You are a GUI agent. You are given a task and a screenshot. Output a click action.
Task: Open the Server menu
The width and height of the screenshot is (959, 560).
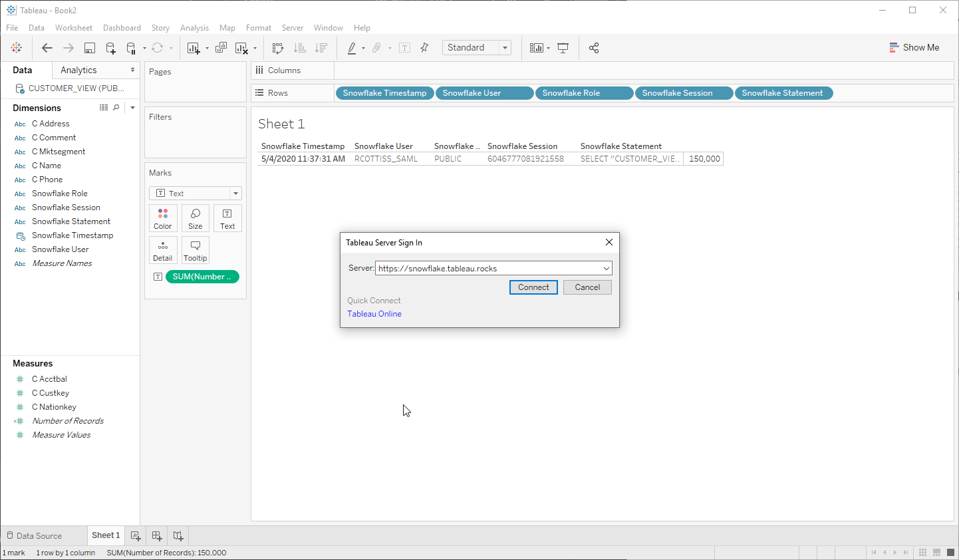tap(292, 28)
